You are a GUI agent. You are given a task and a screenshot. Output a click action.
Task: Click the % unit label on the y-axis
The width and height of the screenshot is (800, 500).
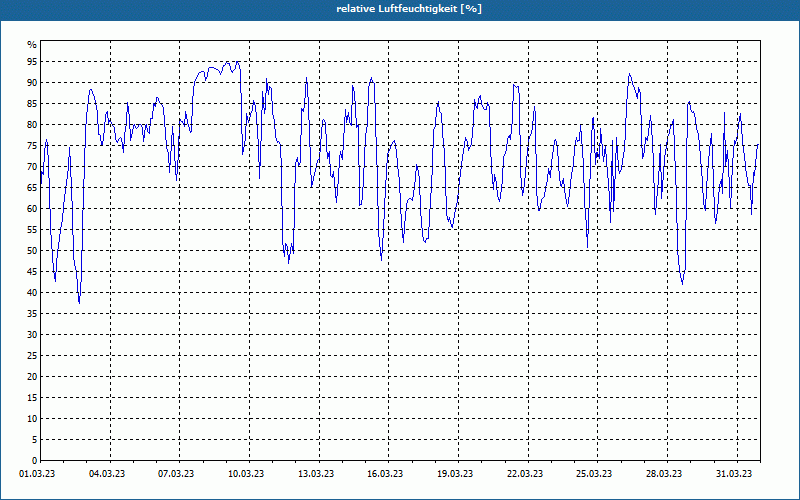(32, 45)
